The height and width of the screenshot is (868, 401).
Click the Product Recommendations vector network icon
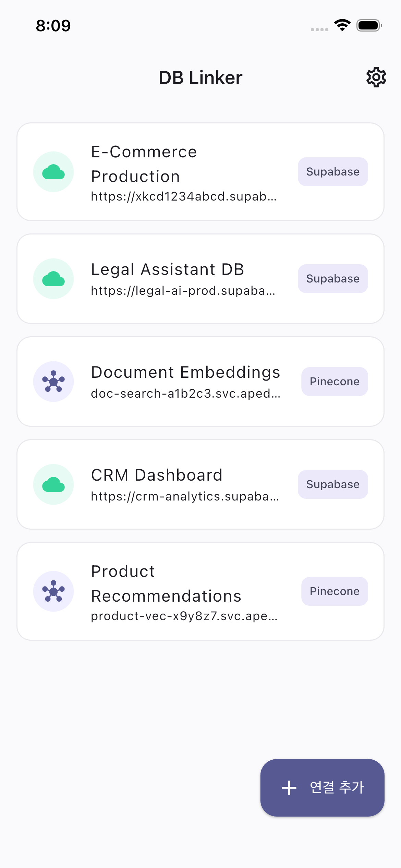tap(53, 591)
